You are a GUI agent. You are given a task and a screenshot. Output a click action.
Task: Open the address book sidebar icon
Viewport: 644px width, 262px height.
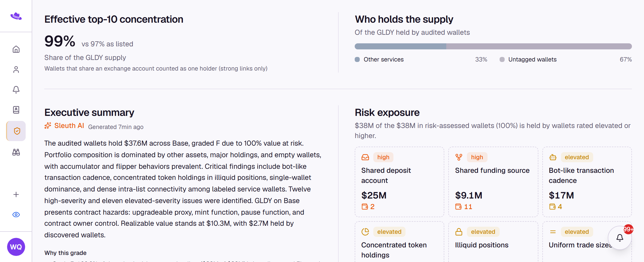[x=16, y=110]
